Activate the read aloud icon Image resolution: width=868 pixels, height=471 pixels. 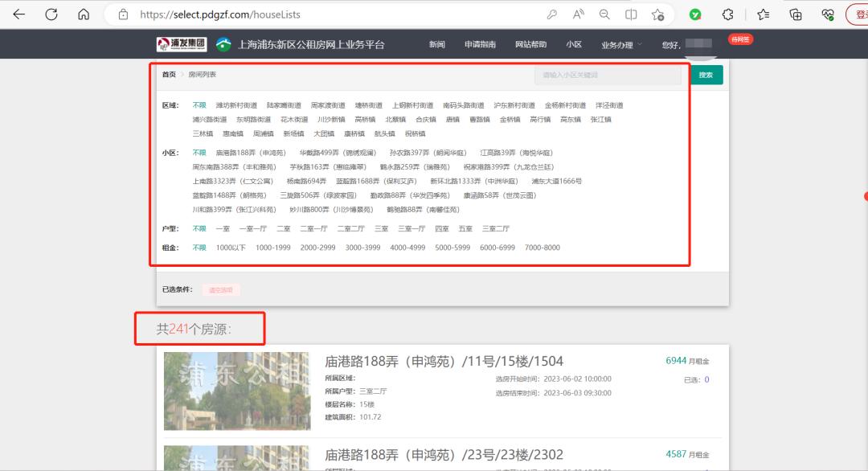click(577, 14)
